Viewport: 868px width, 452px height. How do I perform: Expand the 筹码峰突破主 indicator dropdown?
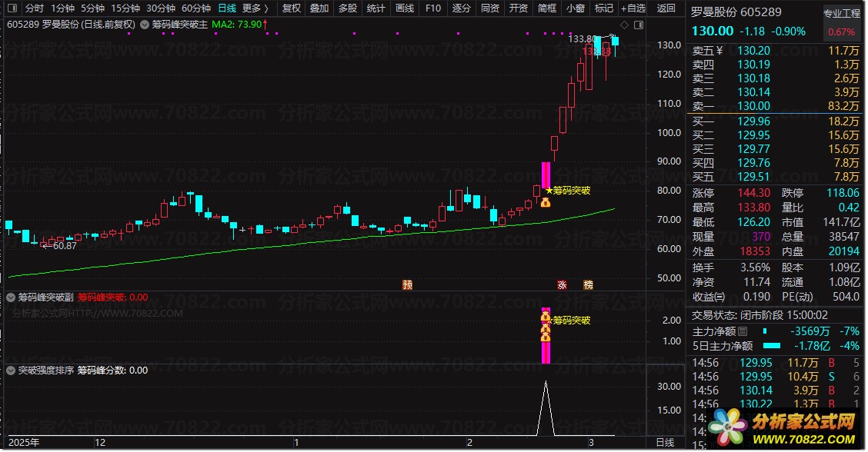point(145,25)
